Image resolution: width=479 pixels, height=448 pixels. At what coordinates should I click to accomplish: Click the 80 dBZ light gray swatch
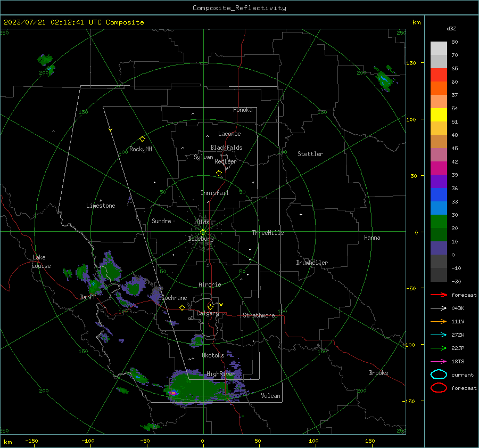(439, 48)
